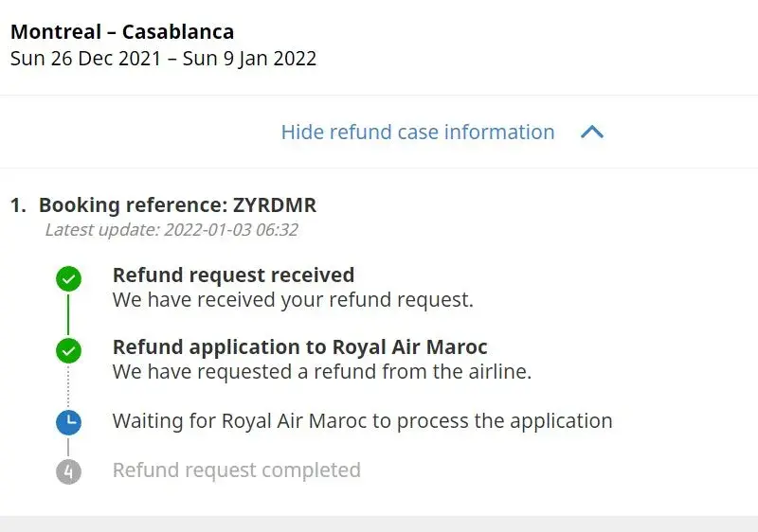Click the gray footer bar at the bottom

tap(379, 523)
